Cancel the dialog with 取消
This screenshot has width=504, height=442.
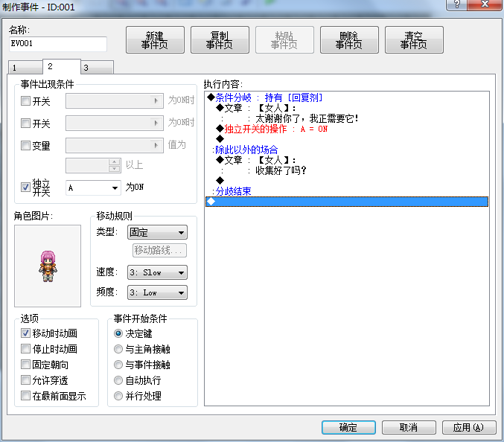pos(409,427)
